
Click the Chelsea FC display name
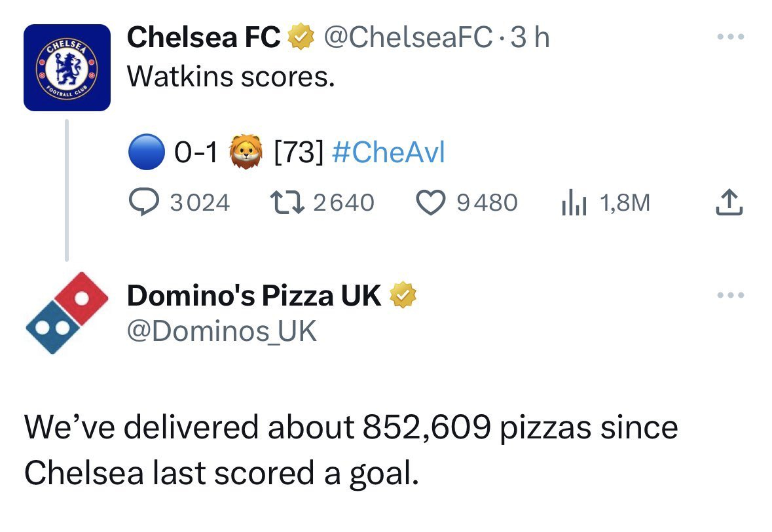click(x=203, y=38)
